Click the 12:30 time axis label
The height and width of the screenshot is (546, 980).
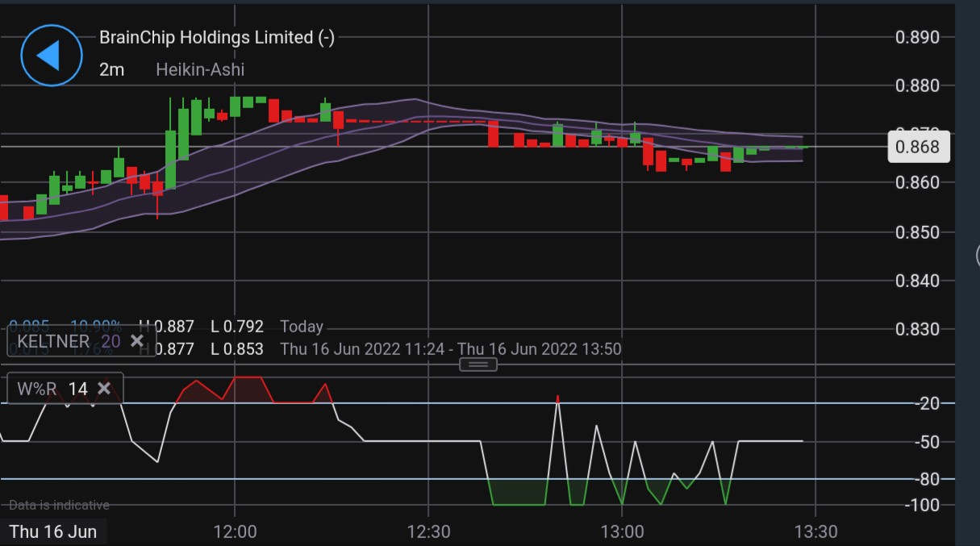pyautogui.click(x=428, y=531)
